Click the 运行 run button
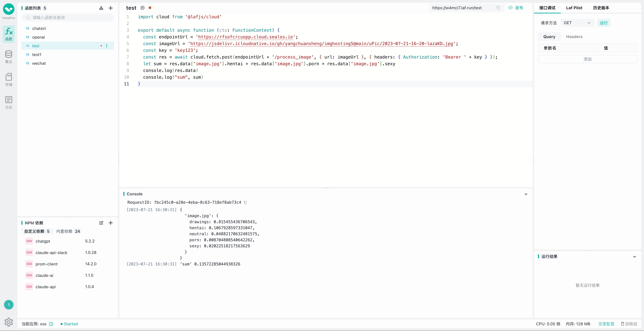 click(x=604, y=23)
